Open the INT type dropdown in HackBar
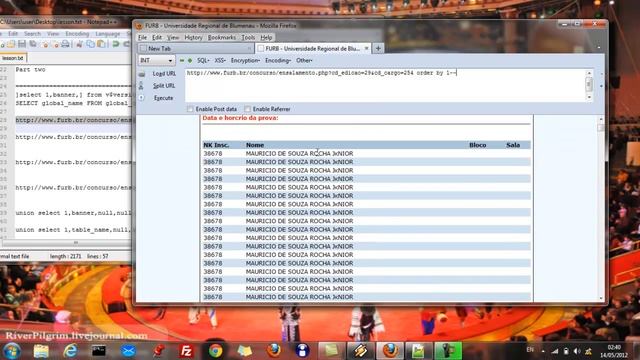The image size is (640, 360). (157, 60)
